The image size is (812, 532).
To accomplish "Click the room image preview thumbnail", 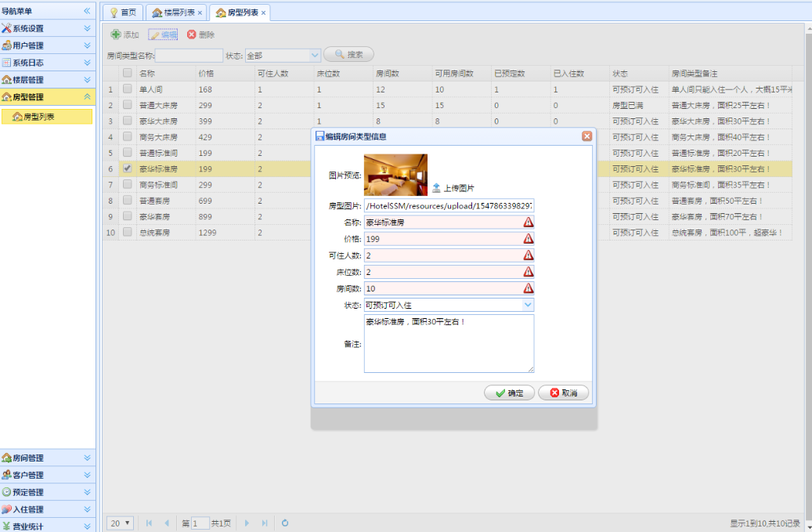I will coord(395,175).
